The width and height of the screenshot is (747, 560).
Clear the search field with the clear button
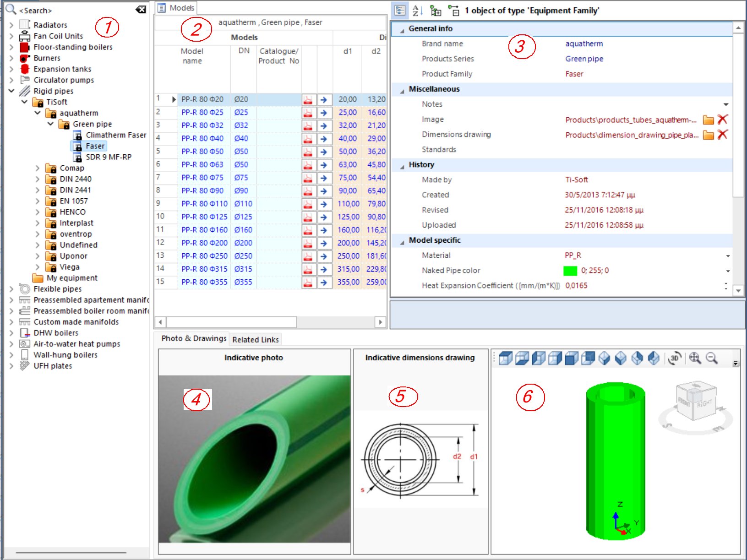coord(140,10)
